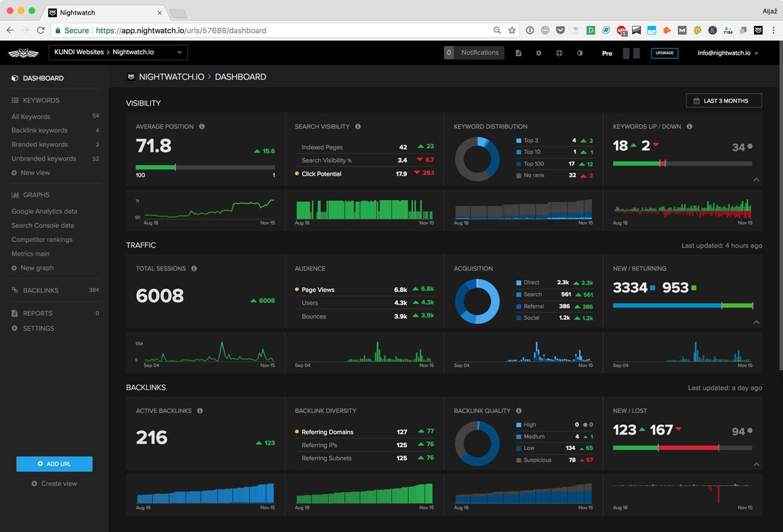This screenshot has height=532, width=783.
Task: Open the Dashboard panel icon in sidebar
Action: point(14,78)
